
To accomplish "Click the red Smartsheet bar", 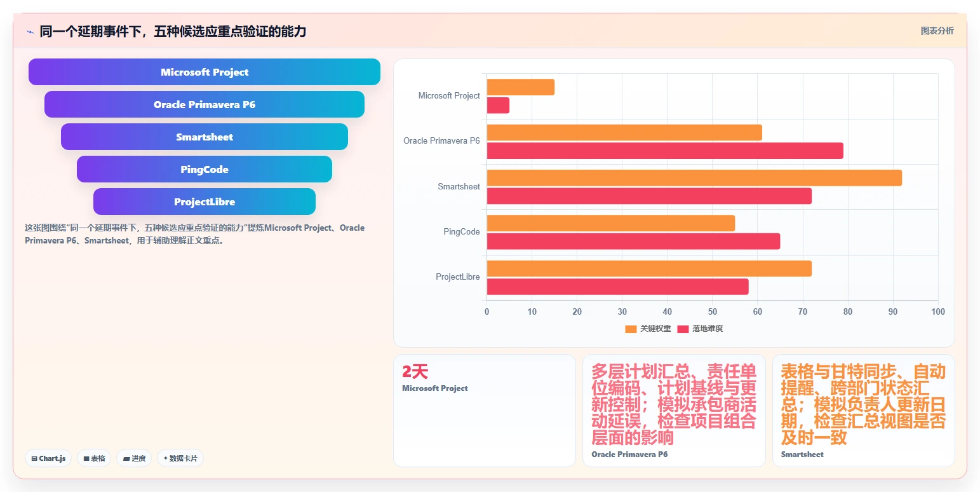I will tap(649, 196).
